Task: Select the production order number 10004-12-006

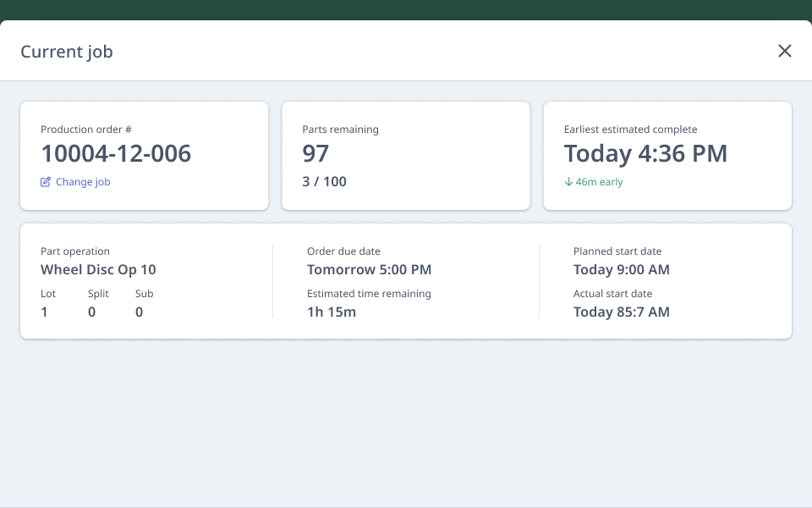Action: [117, 154]
